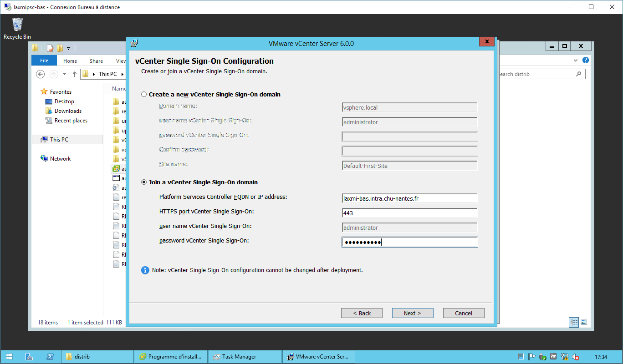Click the muted speaker tray icon

pyautogui.click(x=576, y=357)
